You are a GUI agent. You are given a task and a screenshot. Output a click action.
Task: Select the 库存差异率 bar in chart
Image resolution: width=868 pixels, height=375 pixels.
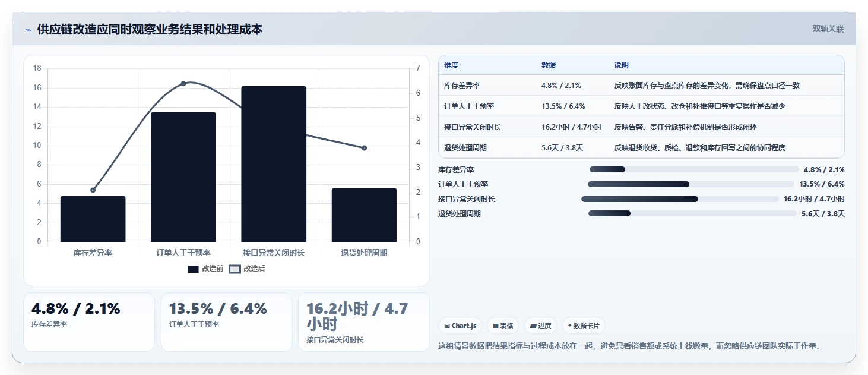(93, 219)
